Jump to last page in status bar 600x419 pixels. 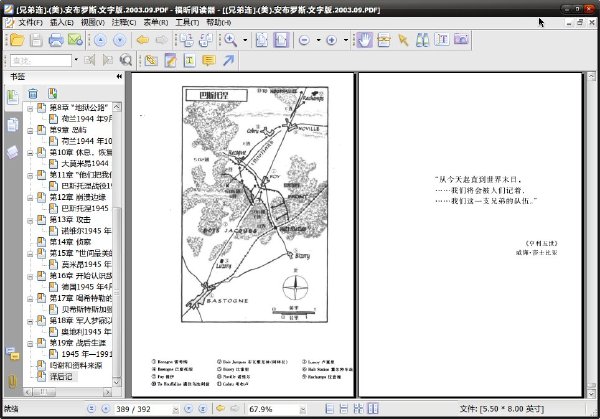(203, 409)
